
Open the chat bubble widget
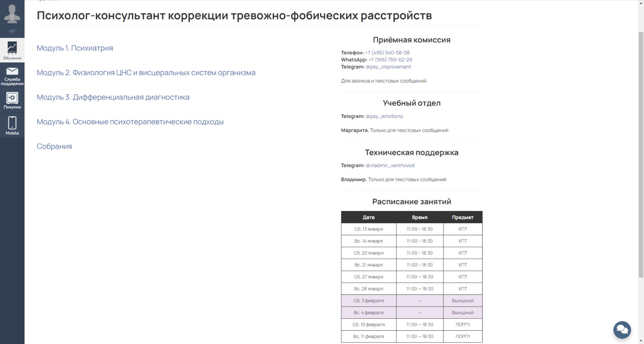pyautogui.click(x=622, y=329)
